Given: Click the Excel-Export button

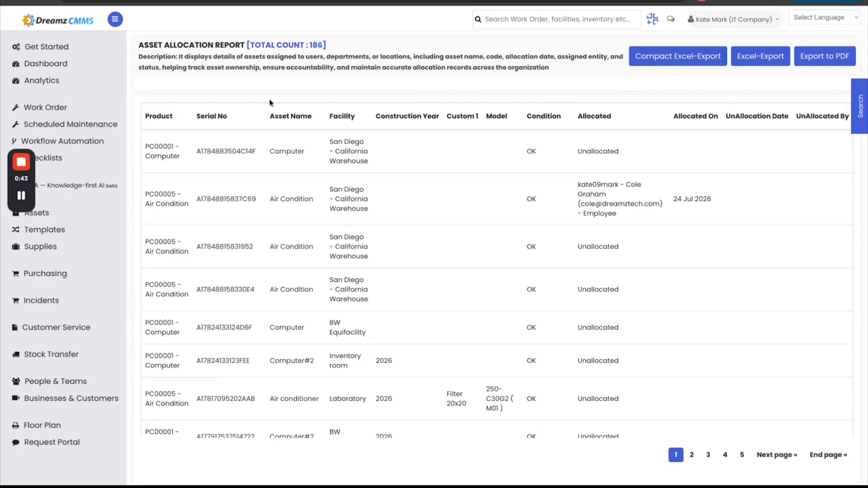Looking at the screenshot, I should click(760, 56).
